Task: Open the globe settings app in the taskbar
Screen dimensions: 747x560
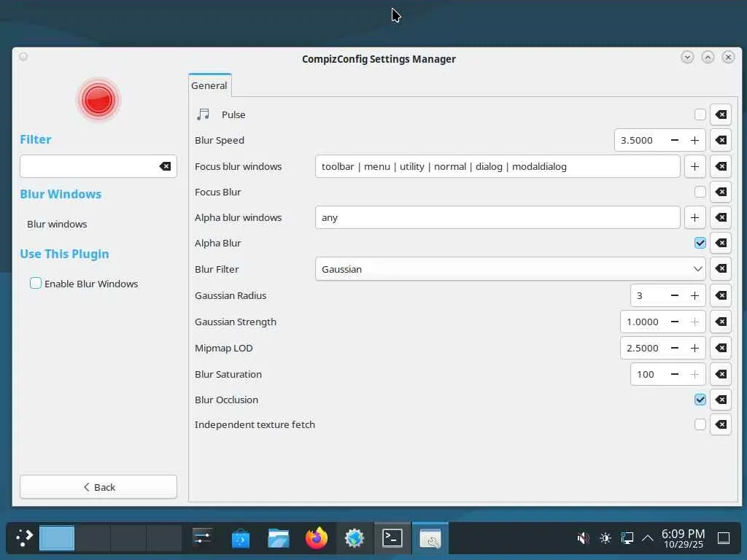Action: pos(354,538)
